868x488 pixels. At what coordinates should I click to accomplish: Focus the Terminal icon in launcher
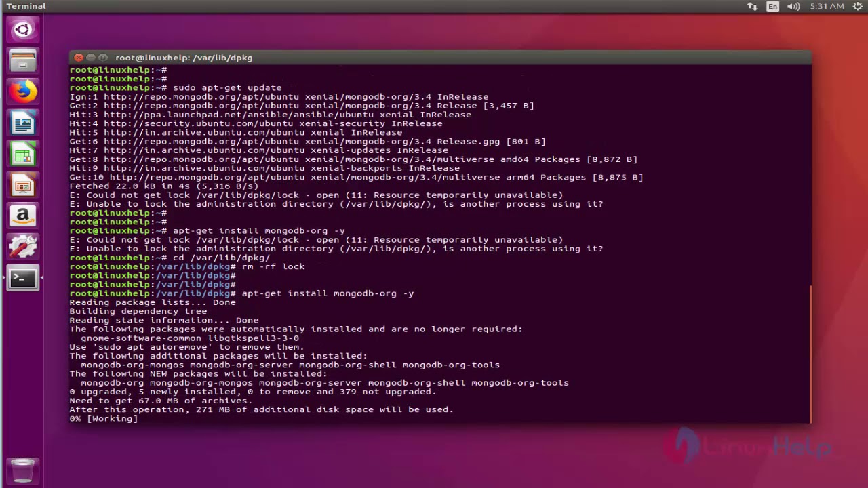pos(22,279)
